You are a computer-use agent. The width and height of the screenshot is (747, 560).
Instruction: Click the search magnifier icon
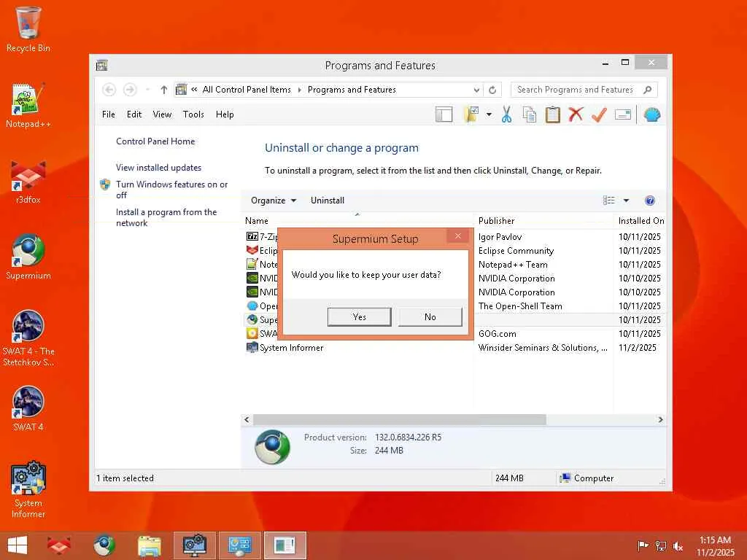click(648, 90)
